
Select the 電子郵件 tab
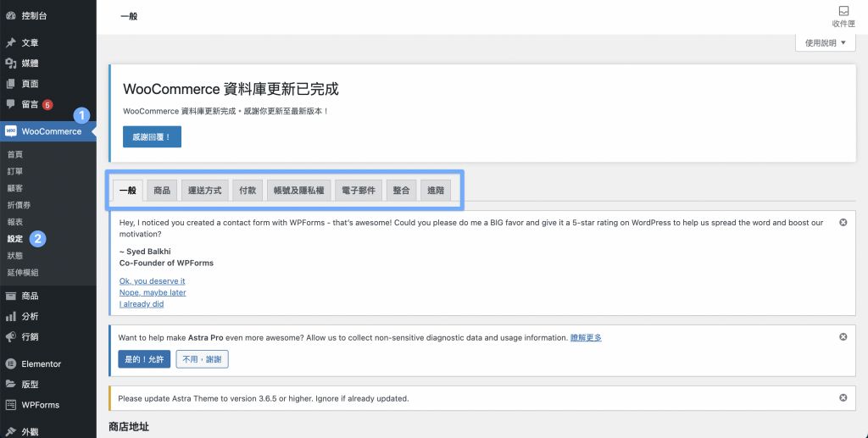point(359,191)
